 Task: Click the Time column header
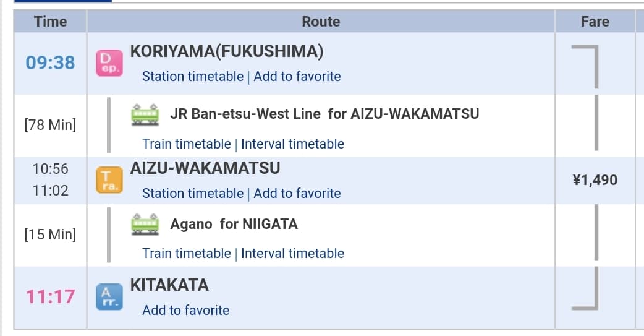tap(50, 22)
